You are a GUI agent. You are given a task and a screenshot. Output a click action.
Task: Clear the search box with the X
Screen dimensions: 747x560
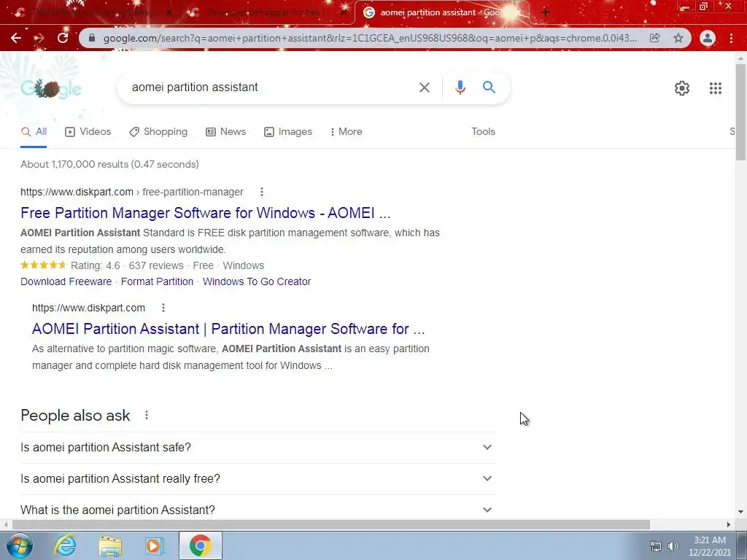click(x=424, y=87)
